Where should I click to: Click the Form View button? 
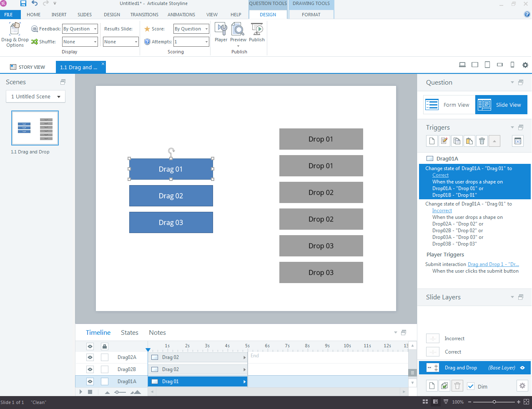pos(449,105)
